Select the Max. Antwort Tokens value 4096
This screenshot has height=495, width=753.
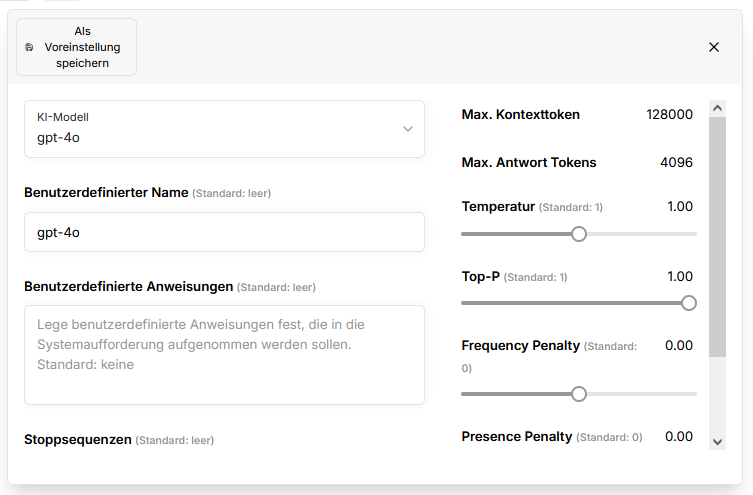coord(676,163)
